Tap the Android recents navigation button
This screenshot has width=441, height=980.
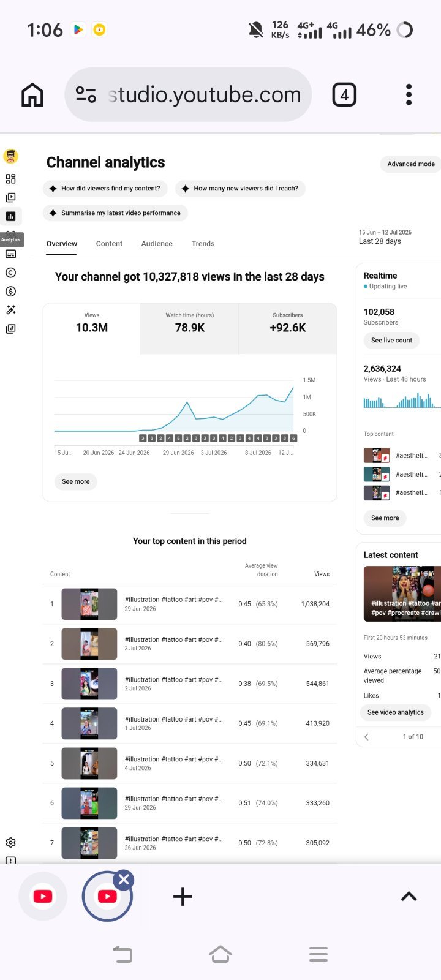(318, 954)
